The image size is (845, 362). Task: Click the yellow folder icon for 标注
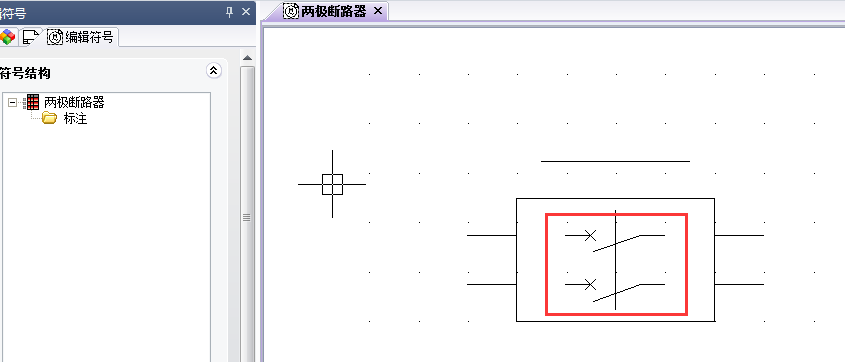(x=50, y=118)
